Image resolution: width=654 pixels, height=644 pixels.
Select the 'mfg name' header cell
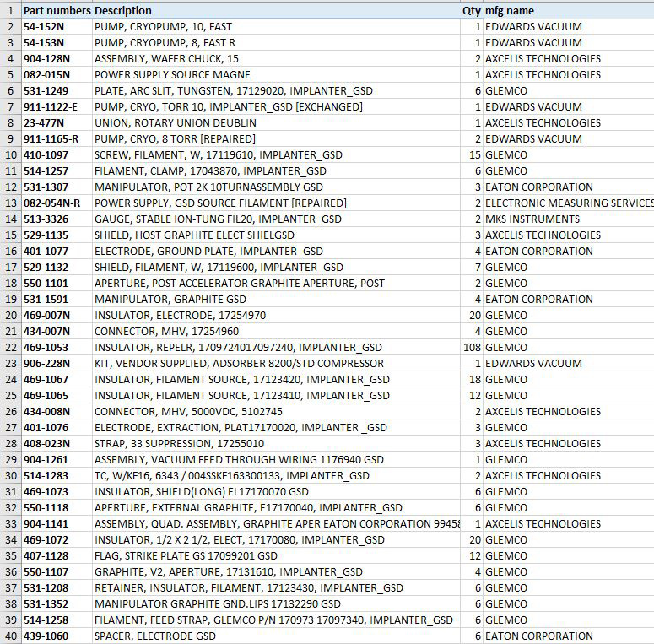tap(509, 10)
